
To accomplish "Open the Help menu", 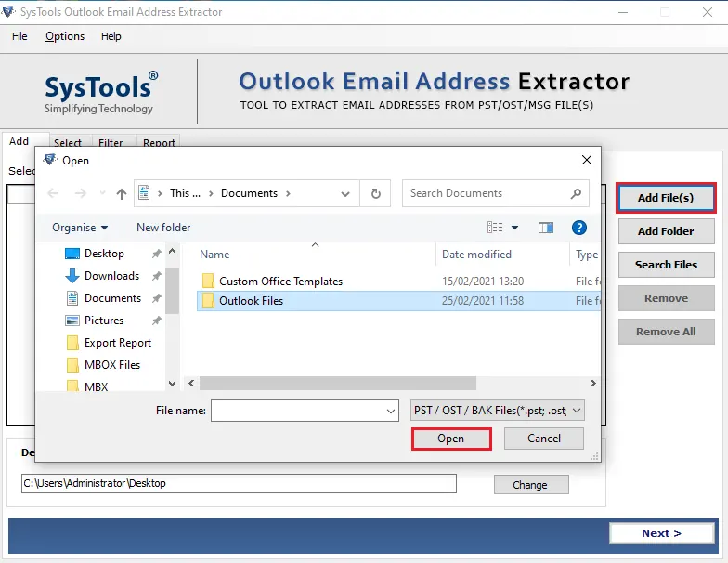I will (x=111, y=36).
